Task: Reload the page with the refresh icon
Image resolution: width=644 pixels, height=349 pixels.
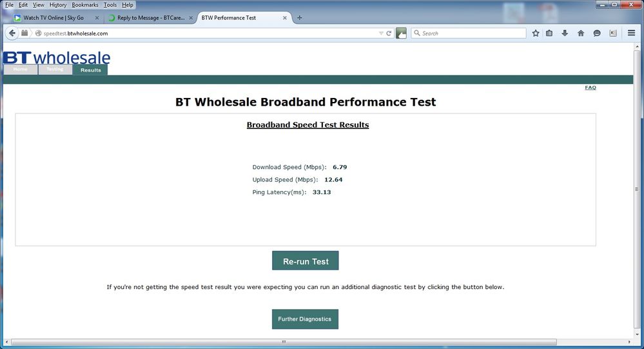Action: point(389,34)
